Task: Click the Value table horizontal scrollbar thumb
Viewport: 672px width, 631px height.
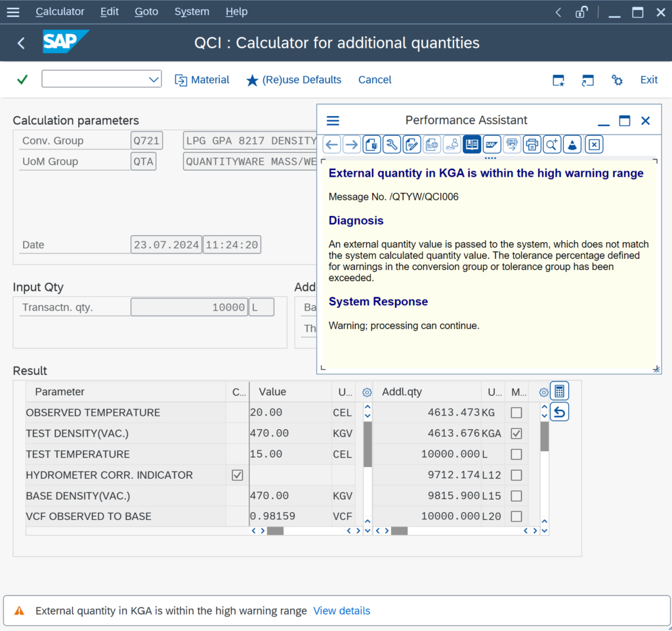Action: [x=275, y=531]
